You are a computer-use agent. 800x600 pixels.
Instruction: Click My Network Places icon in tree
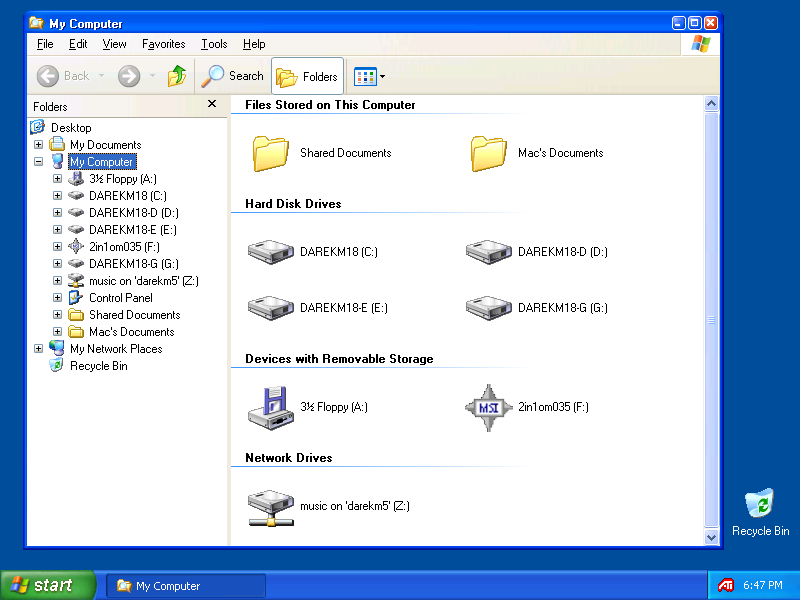pos(57,348)
